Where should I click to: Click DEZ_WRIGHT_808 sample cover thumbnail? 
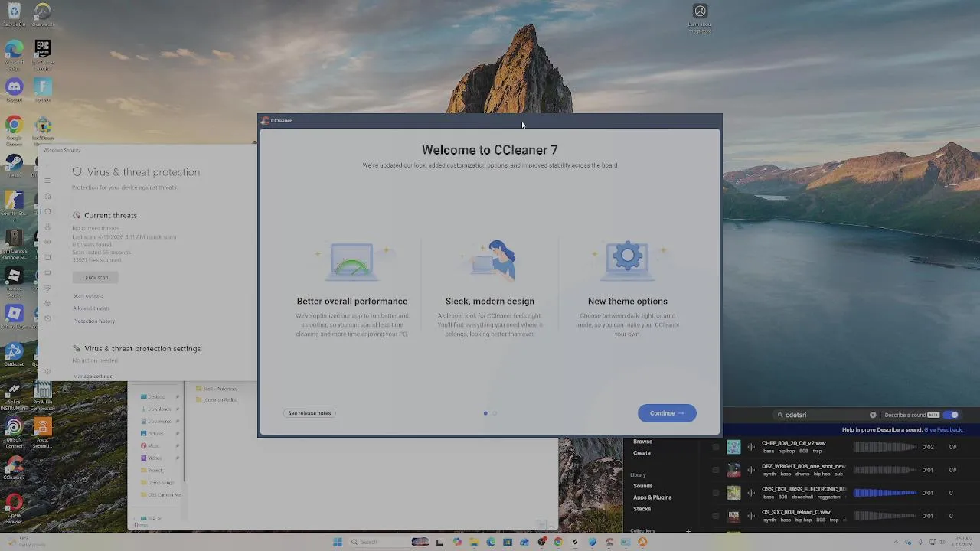tap(733, 470)
